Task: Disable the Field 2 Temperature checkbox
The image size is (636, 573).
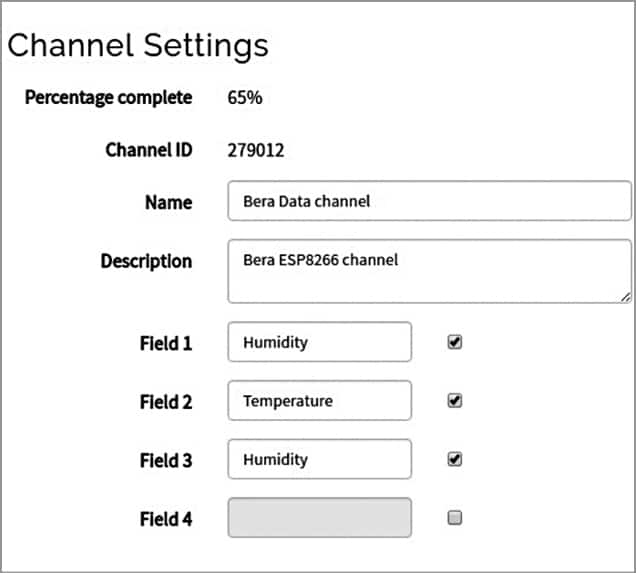Action: point(455,401)
